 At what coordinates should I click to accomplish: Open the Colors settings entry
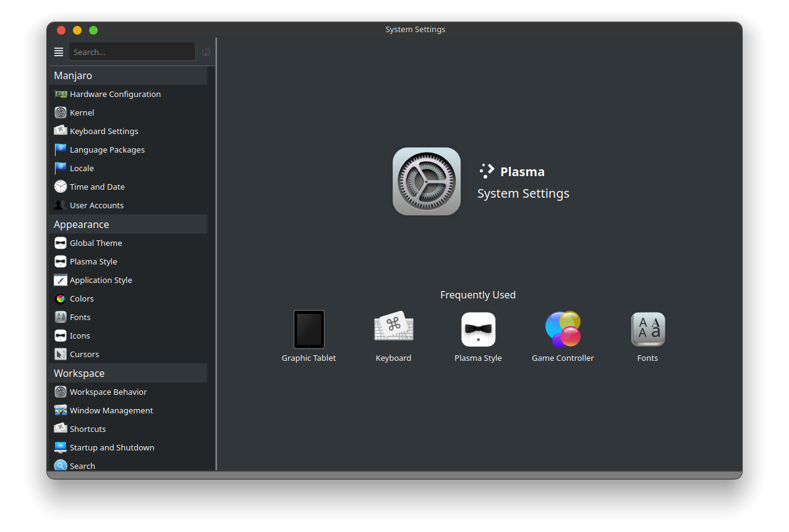[128, 298]
